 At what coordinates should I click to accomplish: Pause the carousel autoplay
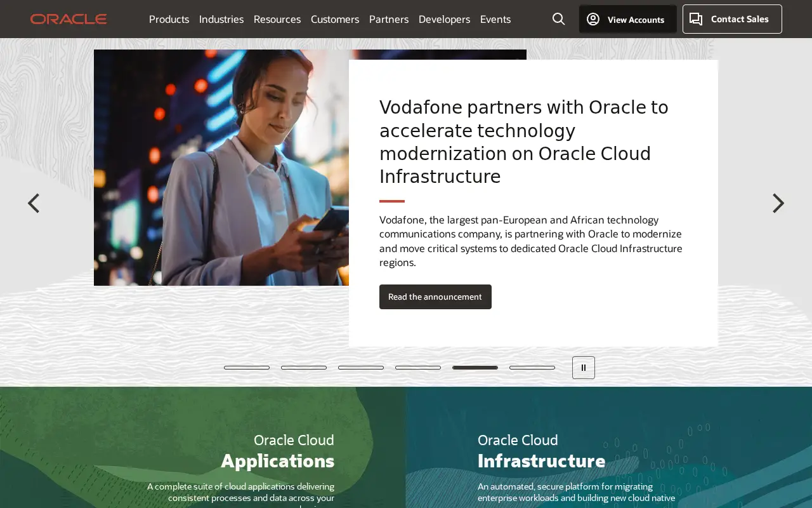[x=584, y=368]
